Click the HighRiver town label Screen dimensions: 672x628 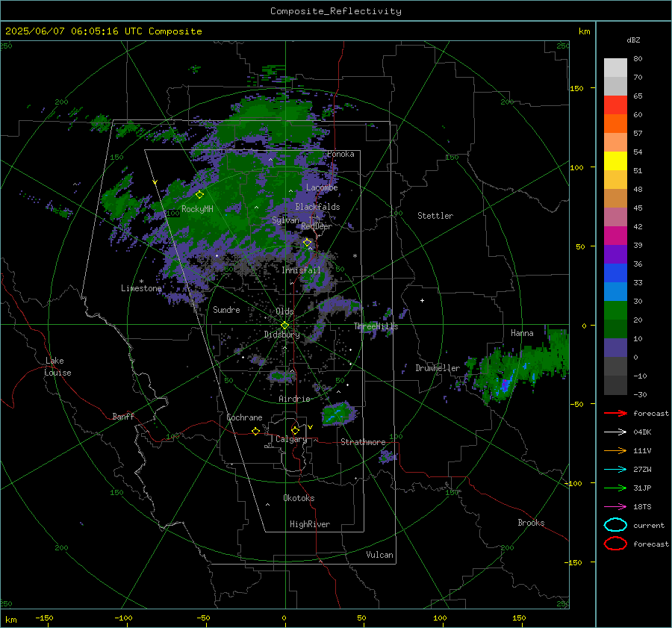click(310, 524)
